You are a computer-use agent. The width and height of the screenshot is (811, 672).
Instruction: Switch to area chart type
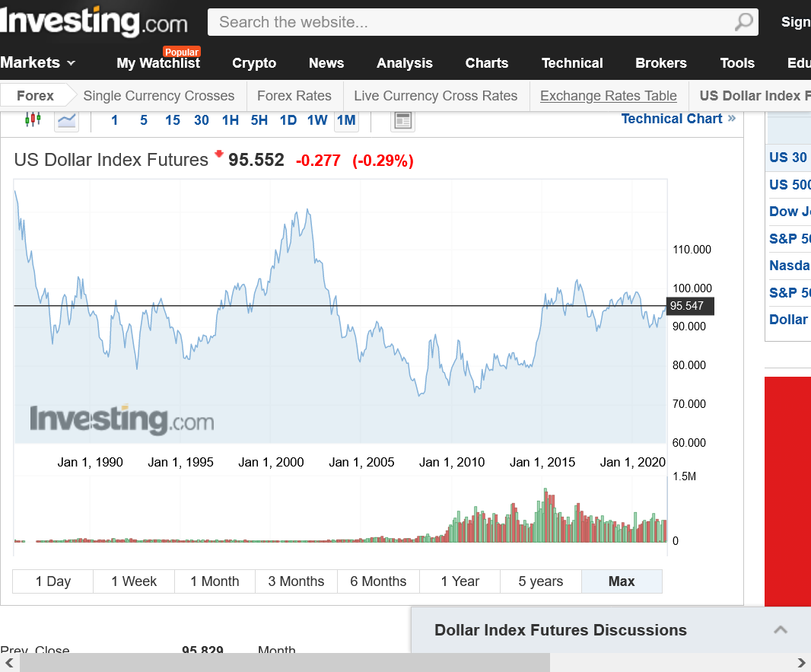click(x=67, y=121)
